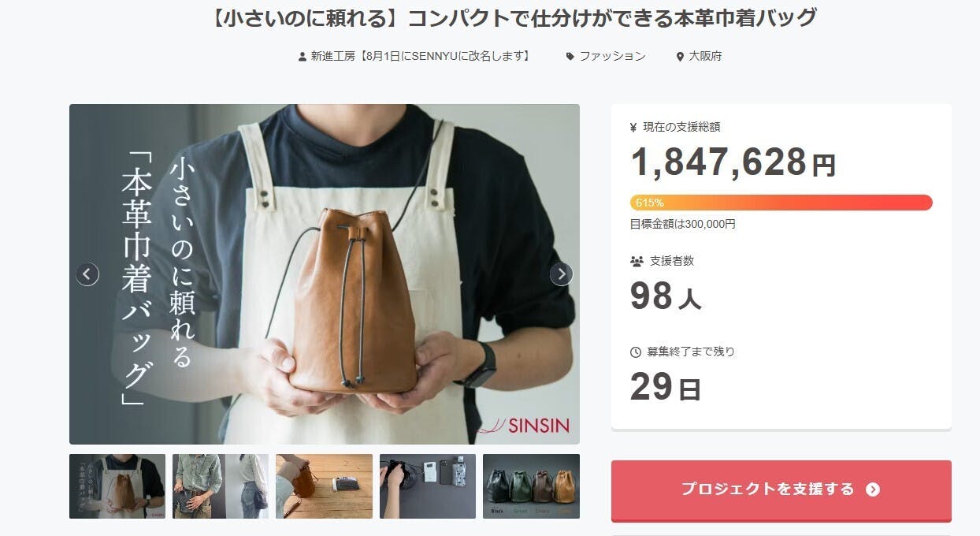Click the 615% funding progress bar
Image resolution: width=980 pixels, height=536 pixels.
pos(781,203)
